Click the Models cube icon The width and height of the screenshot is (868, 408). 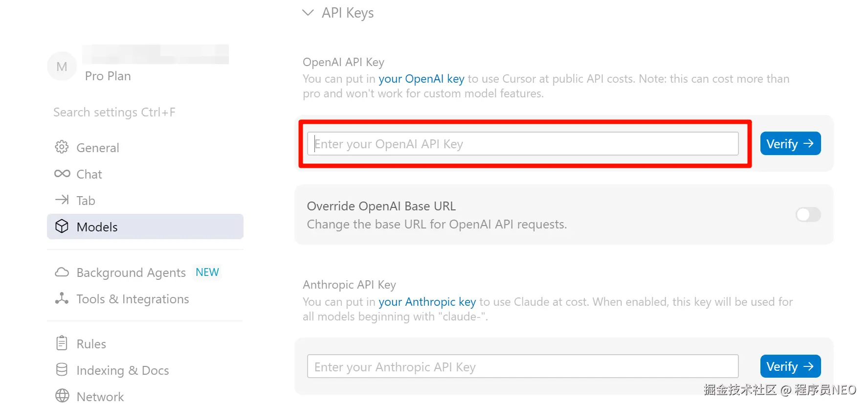point(62,226)
